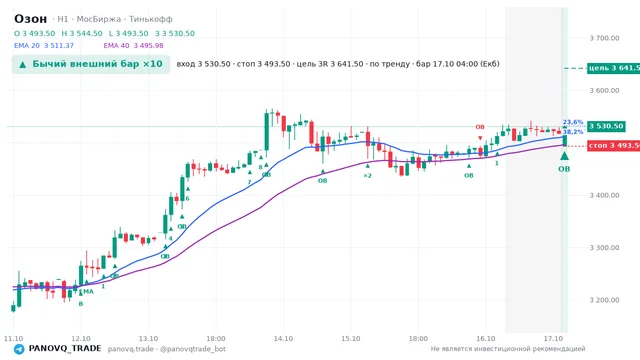Click the close value З 3 530.50

tap(175, 33)
